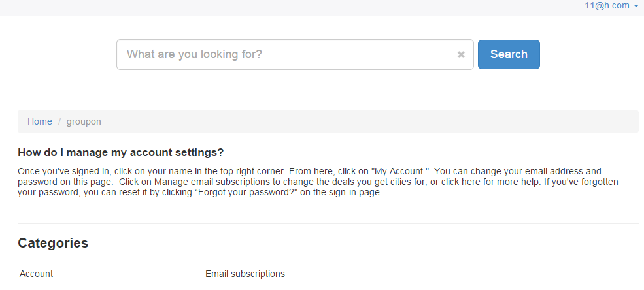Click the "How do I manage my account settings?" heading
The image size is (644, 290).
click(x=121, y=153)
